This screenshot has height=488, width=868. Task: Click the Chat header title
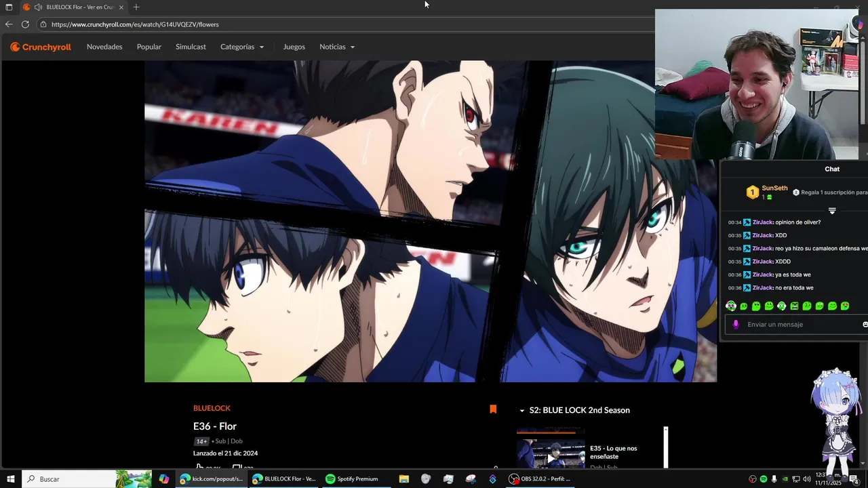tap(832, 169)
